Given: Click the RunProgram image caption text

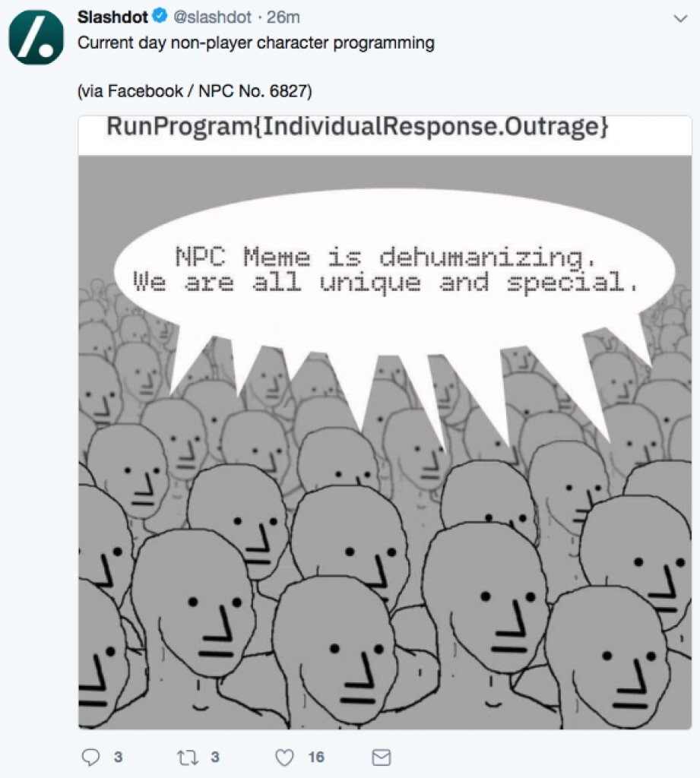Looking at the screenshot, I should [x=357, y=126].
